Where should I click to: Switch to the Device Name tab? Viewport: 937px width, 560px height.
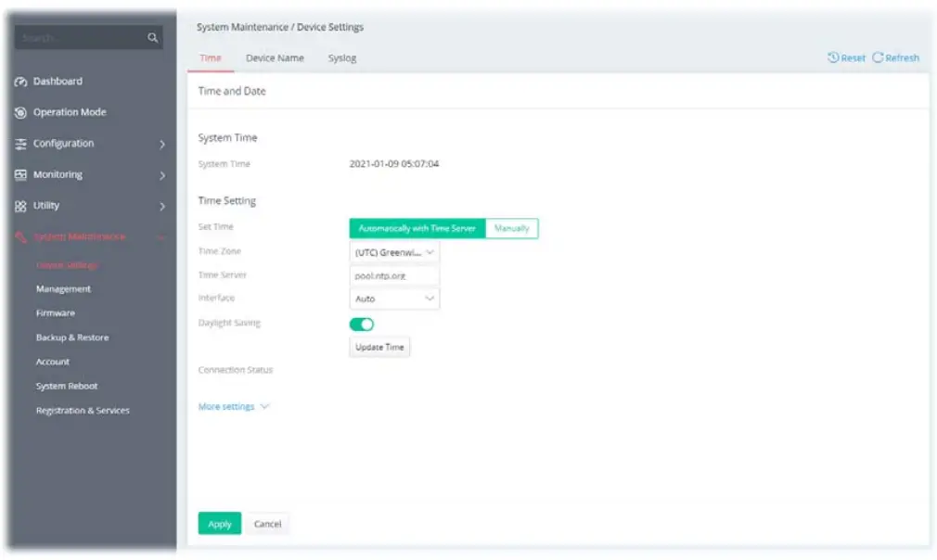coord(275,57)
